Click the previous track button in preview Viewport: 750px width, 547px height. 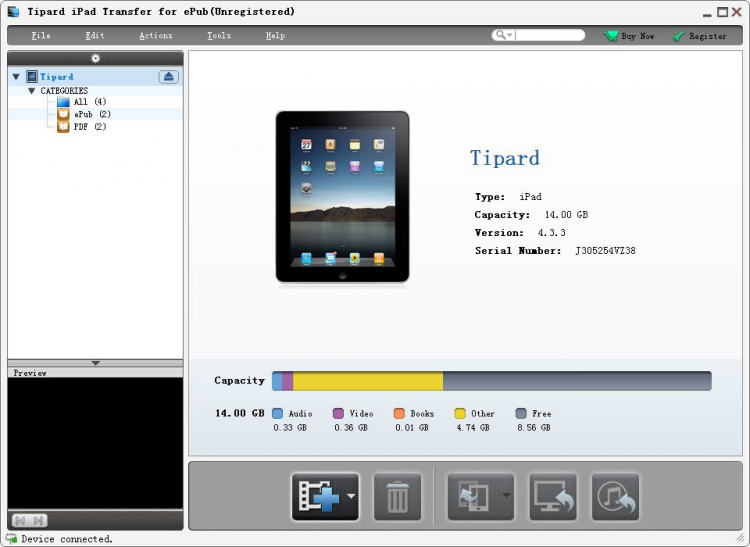point(21,521)
